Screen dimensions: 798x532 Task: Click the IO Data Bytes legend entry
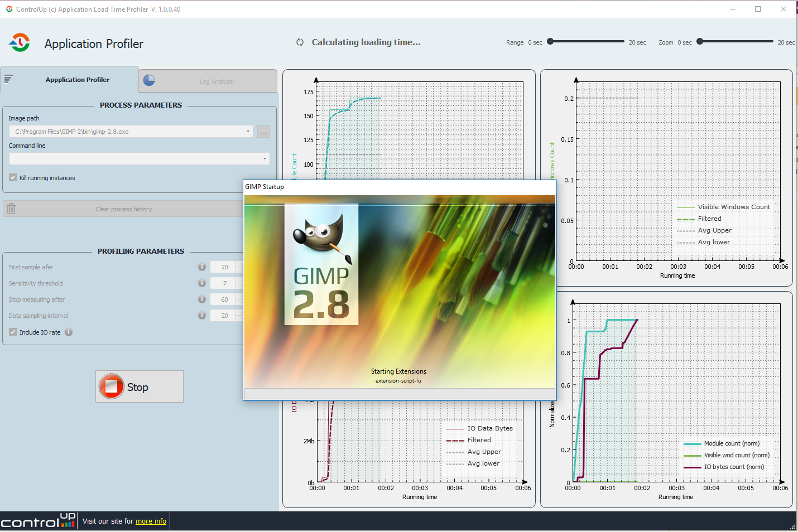[x=479, y=428]
